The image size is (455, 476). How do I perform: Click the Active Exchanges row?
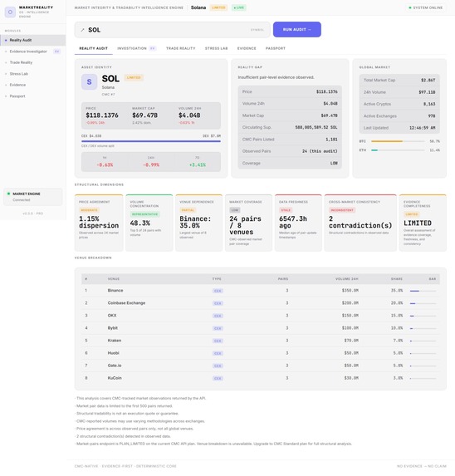click(x=399, y=116)
